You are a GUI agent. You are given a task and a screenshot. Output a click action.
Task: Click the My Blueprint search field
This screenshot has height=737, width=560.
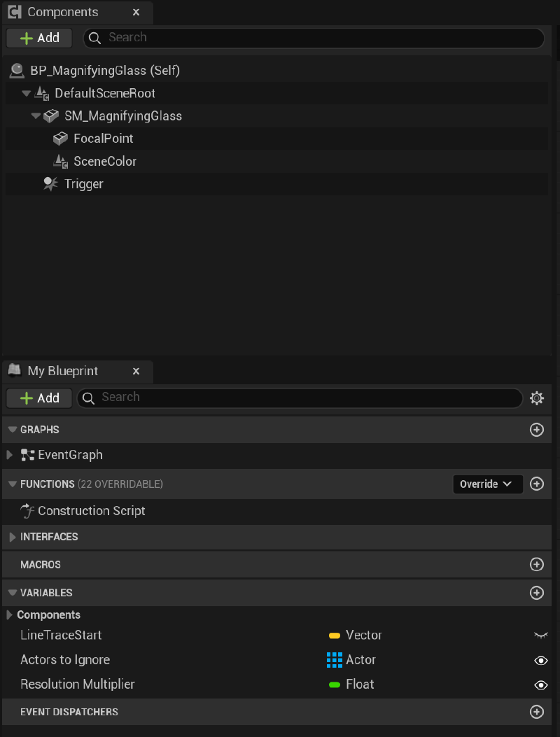(301, 398)
